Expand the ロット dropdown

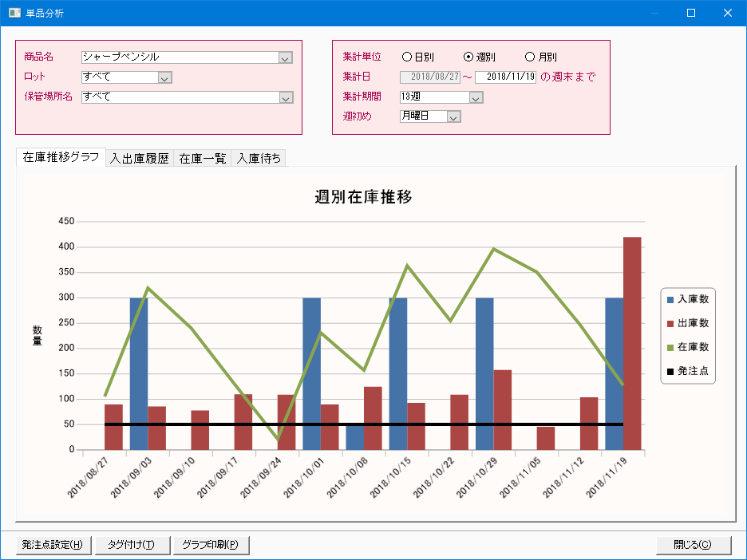click(x=164, y=77)
